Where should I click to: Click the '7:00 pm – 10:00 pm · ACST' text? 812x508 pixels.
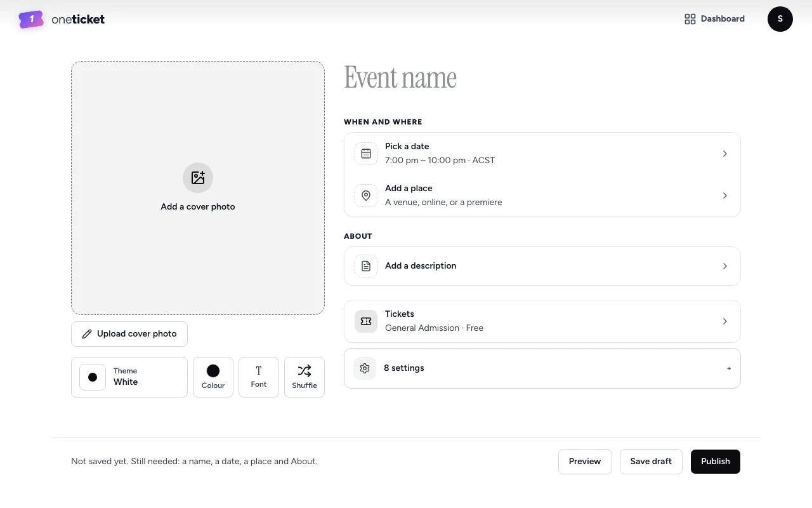(x=440, y=161)
